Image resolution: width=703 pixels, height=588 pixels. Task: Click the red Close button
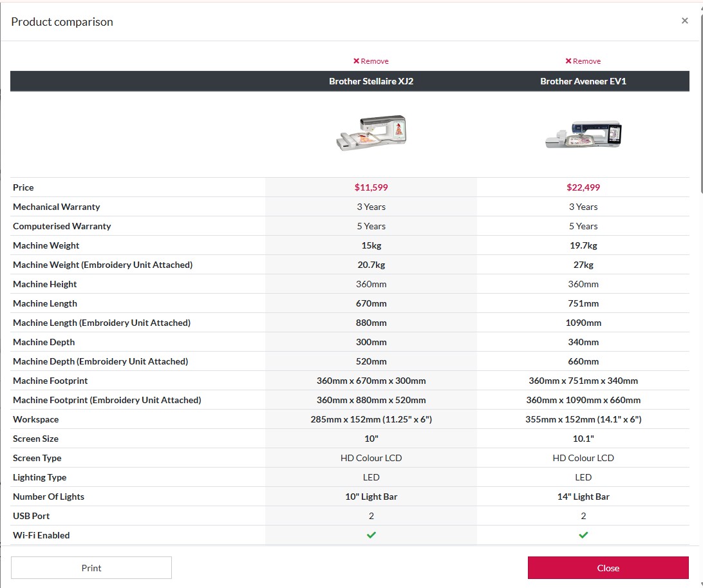pyautogui.click(x=608, y=568)
